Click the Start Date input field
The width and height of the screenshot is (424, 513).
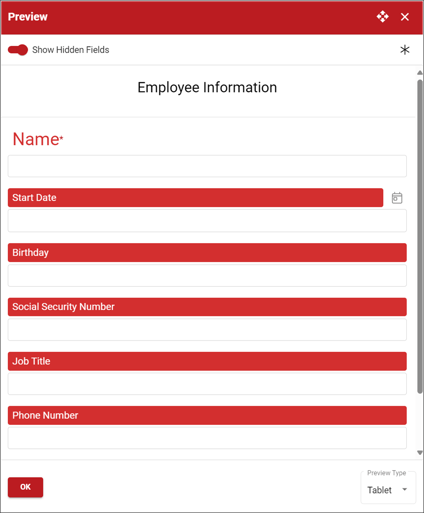click(207, 220)
